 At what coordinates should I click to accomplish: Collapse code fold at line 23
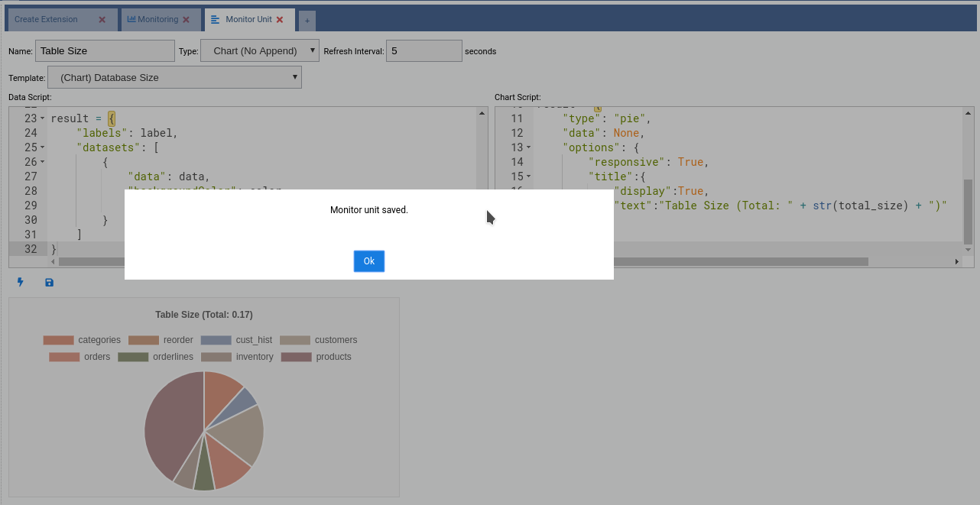click(x=42, y=119)
